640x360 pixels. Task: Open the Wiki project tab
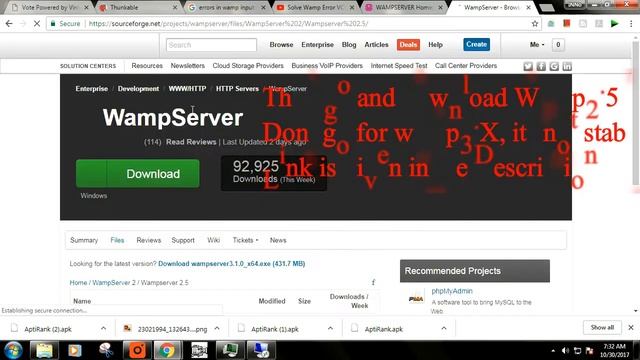click(213, 240)
